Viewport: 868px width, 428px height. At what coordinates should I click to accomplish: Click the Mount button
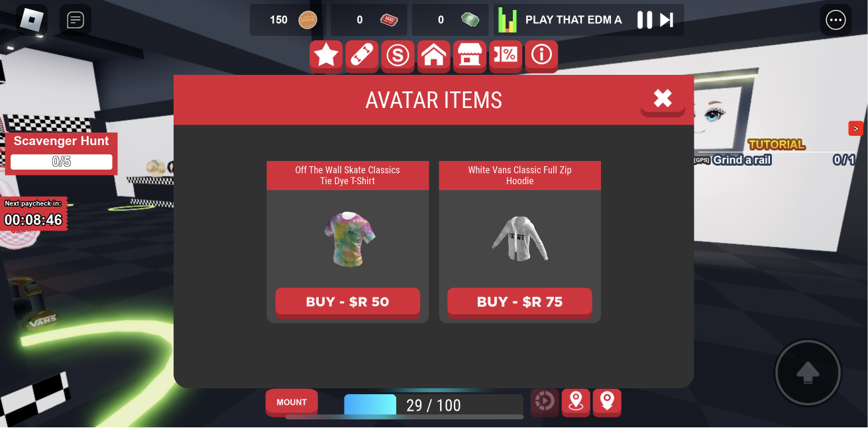coord(292,402)
